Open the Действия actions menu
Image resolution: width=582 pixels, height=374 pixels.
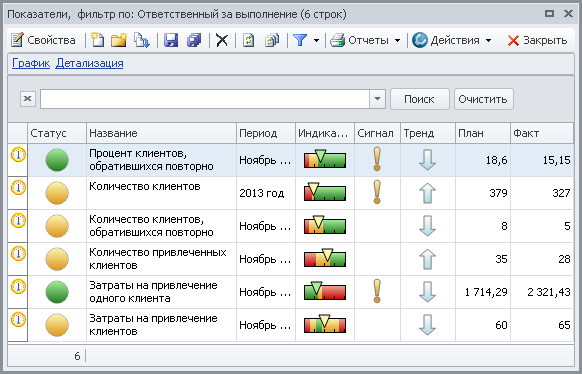point(452,40)
